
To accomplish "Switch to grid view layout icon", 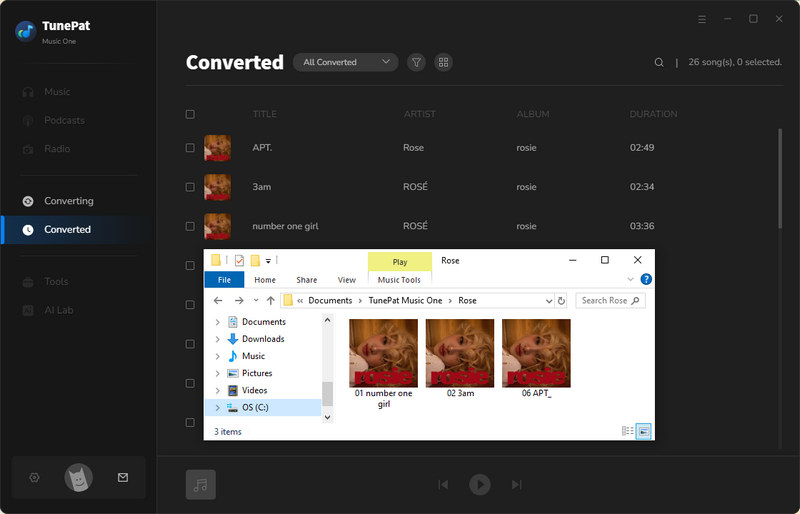I will [443, 62].
